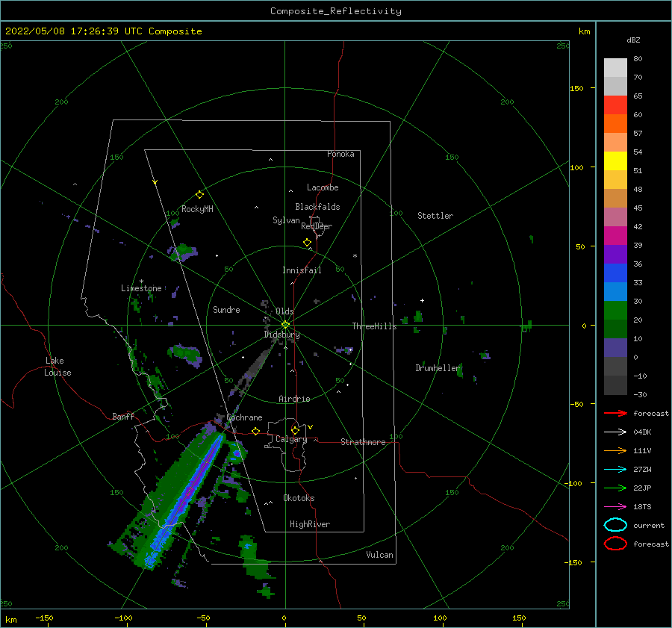Click the RedDeer city label
The height and width of the screenshot is (628, 672).
click(x=317, y=226)
